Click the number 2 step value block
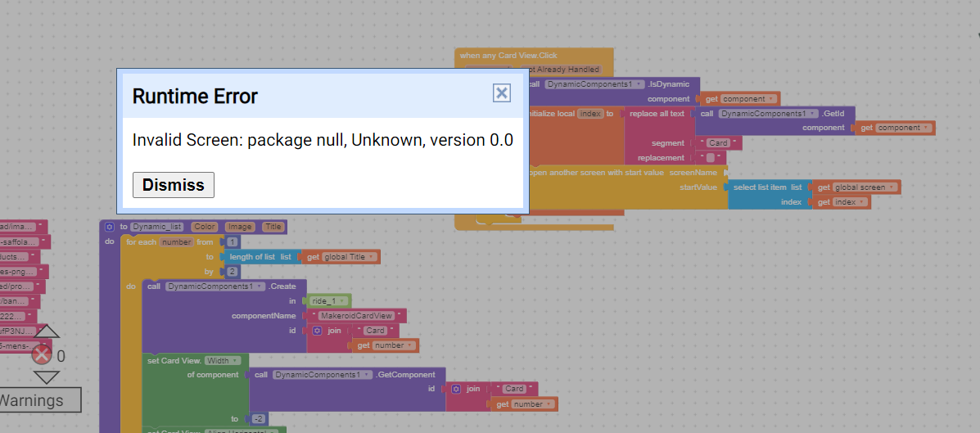The width and height of the screenshot is (980, 433). 233,272
